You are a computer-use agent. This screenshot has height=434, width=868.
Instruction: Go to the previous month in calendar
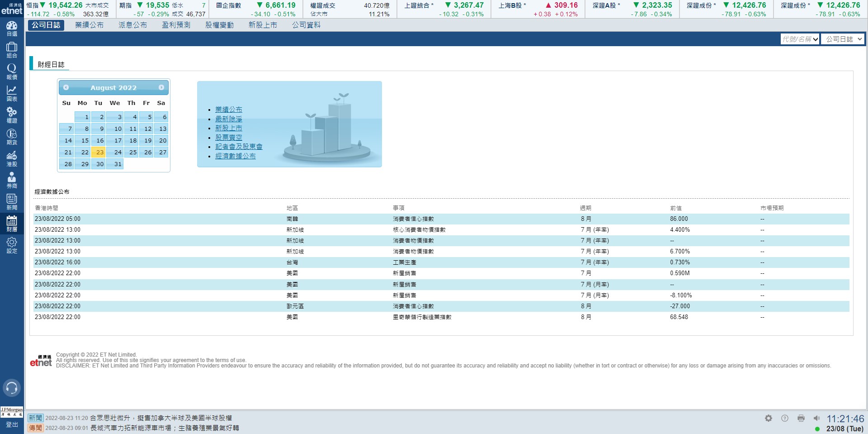66,87
